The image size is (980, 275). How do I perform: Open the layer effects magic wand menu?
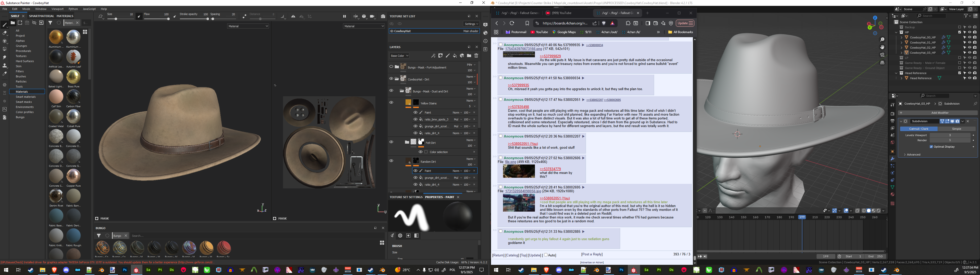tap(433, 56)
